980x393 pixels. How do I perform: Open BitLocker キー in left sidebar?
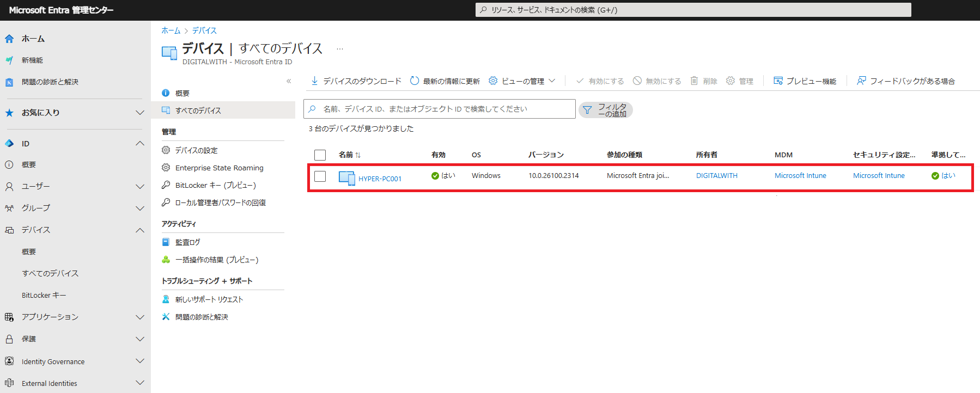pos(44,296)
